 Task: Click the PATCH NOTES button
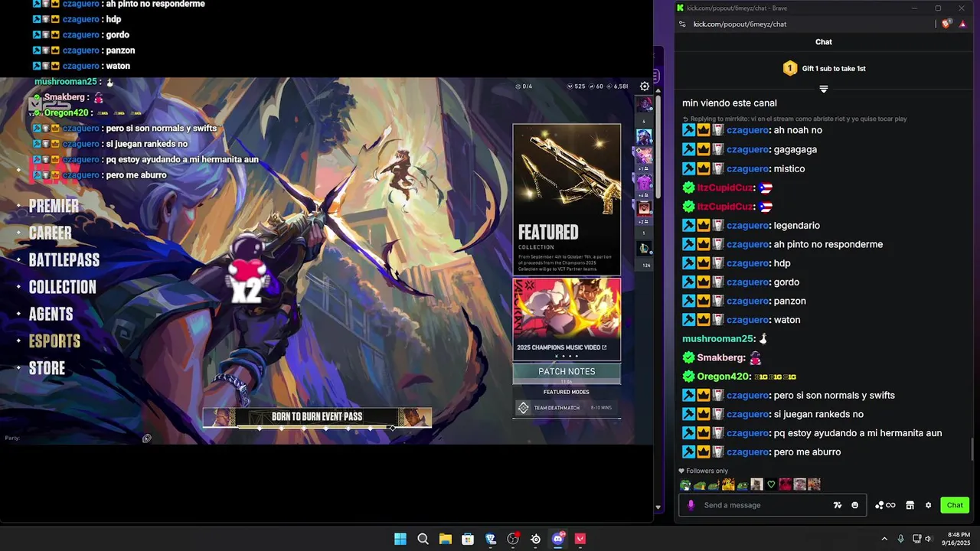pos(567,373)
